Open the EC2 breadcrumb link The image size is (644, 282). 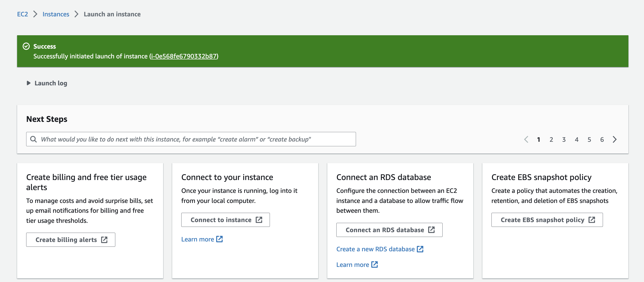point(22,14)
